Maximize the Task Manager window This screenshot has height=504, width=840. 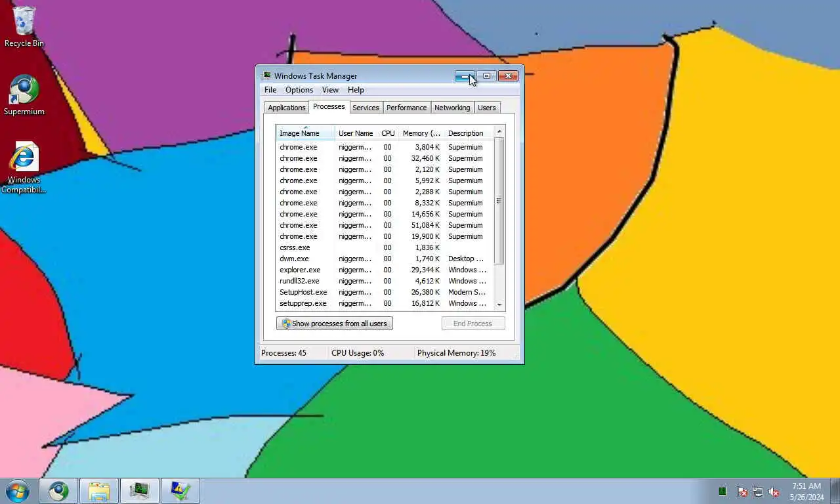click(x=486, y=76)
